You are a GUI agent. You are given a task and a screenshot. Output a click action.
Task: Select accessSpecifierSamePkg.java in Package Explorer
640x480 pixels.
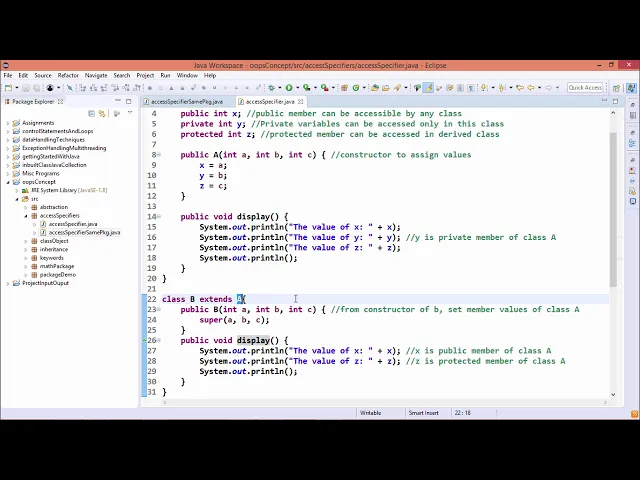[x=84, y=233]
